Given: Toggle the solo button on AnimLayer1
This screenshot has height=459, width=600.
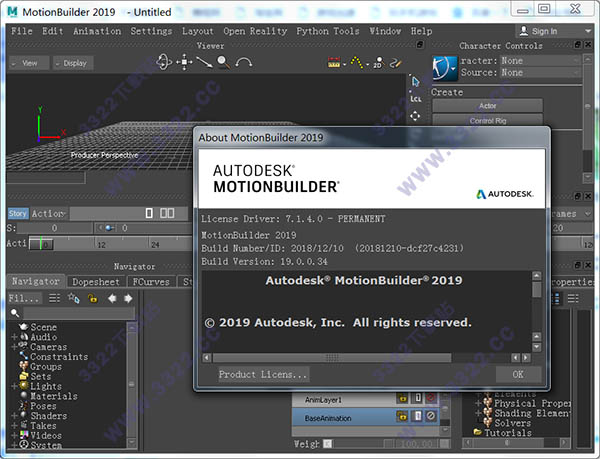Looking at the screenshot, I should point(418,399).
